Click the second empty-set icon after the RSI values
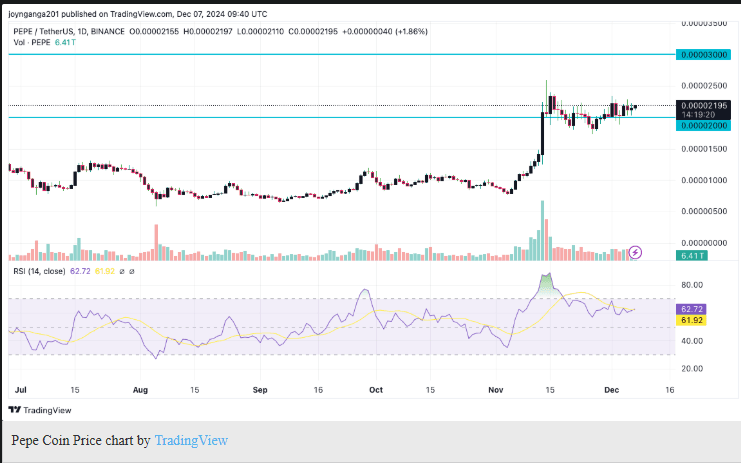 pyautogui.click(x=132, y=272)
